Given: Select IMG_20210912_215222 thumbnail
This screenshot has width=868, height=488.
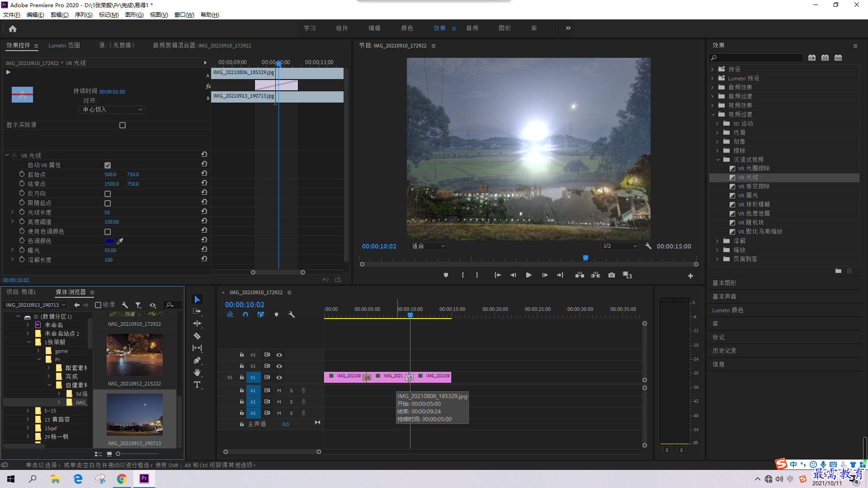Looking at the screenshot, I should (134, 355).
